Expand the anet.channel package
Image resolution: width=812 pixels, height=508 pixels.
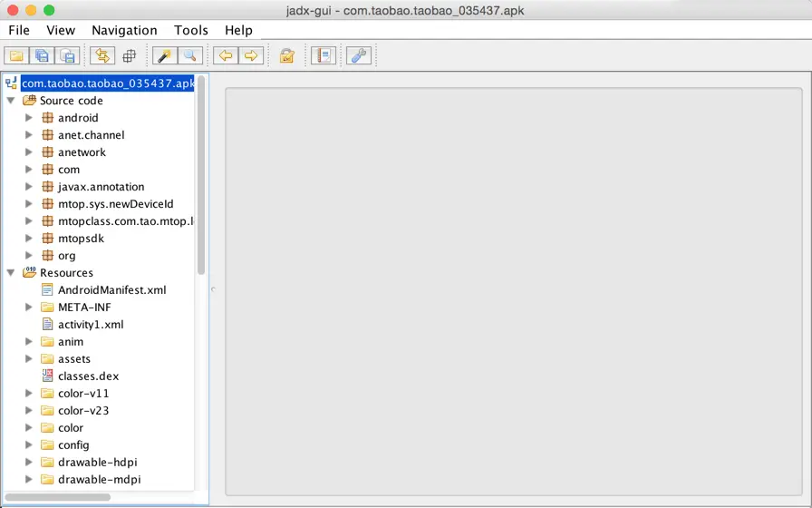(x=29, y=135)
